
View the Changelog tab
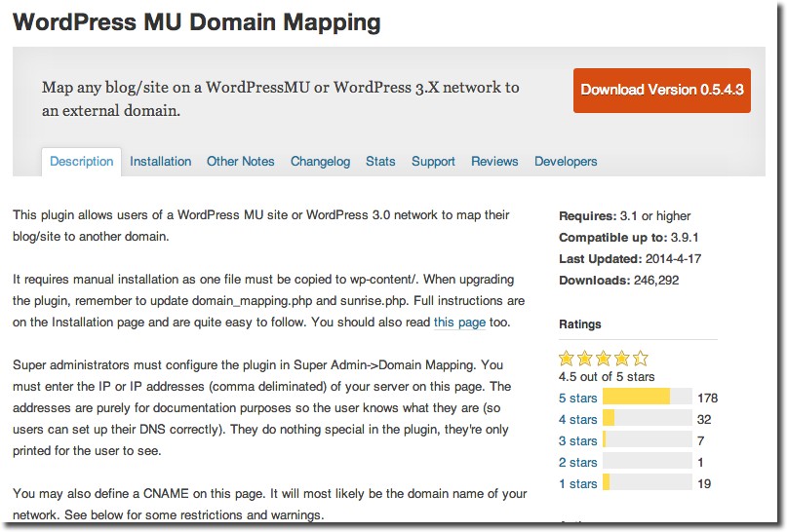coord(320,162)
